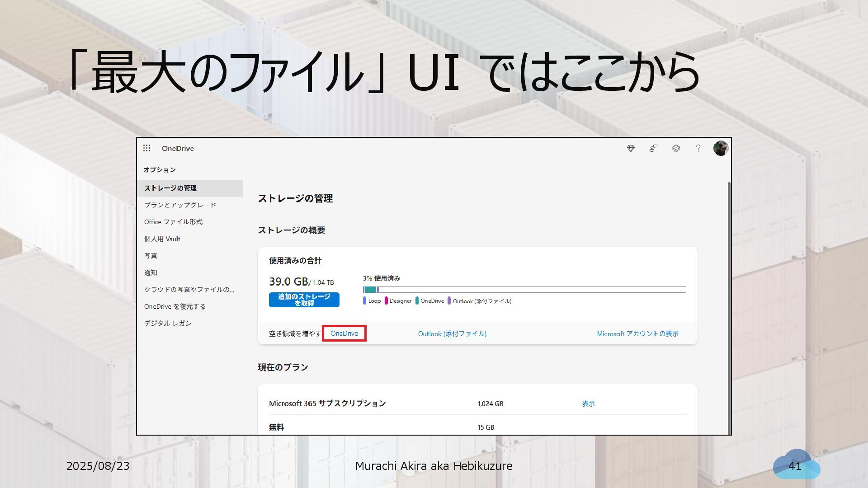Viewport: 868px width, 488px height.
Task: Click the 現在のプラン heading
Action: tap(283, 367)
